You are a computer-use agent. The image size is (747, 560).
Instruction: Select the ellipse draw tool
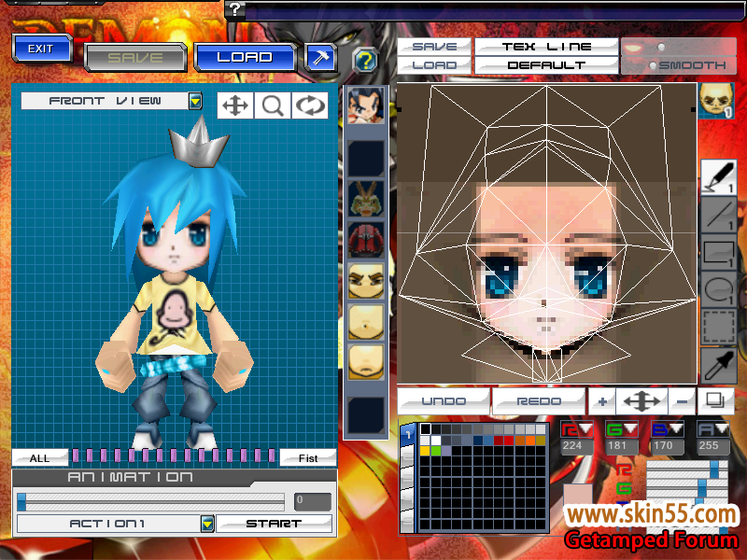coord(718,290)
